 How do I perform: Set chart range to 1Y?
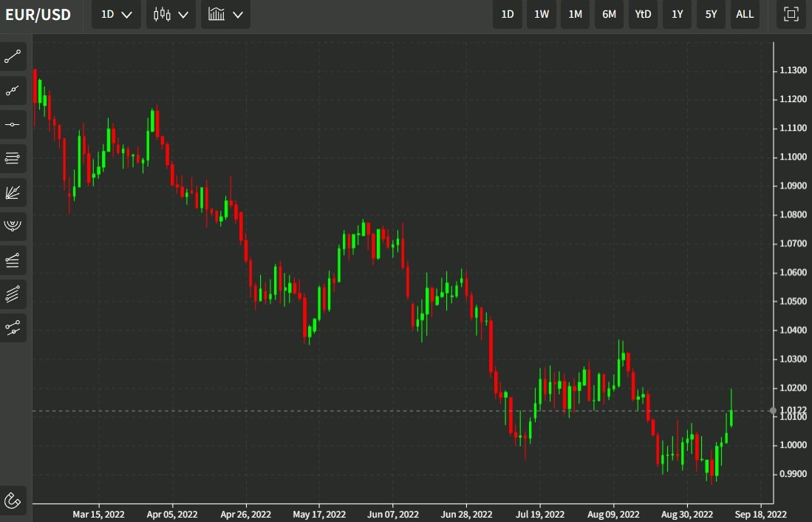[677, 14]
